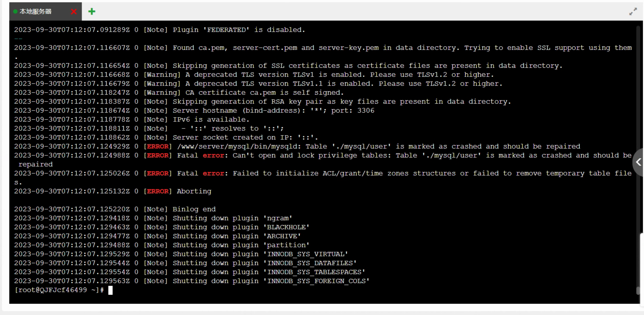This screenshot has width=644, height=315.
Task: Click the red 'error' word after first Fatal
Action: [x=213, y=156]
